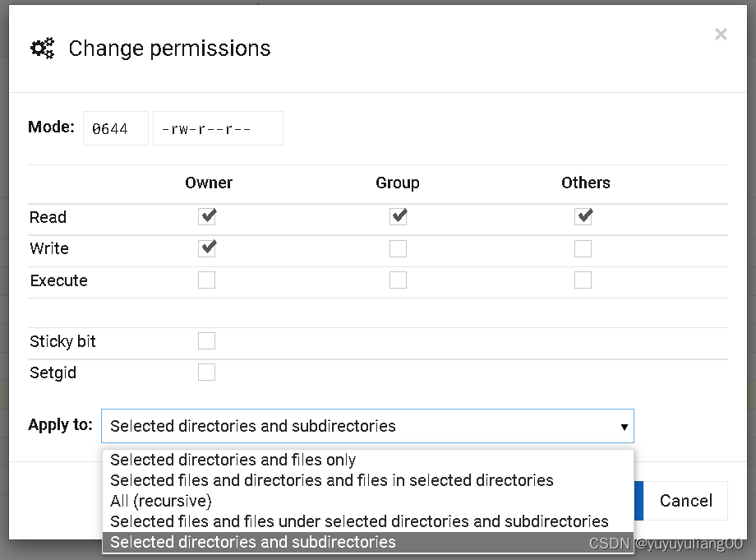This screenshot has height=560, width=756.
Task: Enable the Setgid checkbox
Action: pyautogui.click(x=207, y=373)
